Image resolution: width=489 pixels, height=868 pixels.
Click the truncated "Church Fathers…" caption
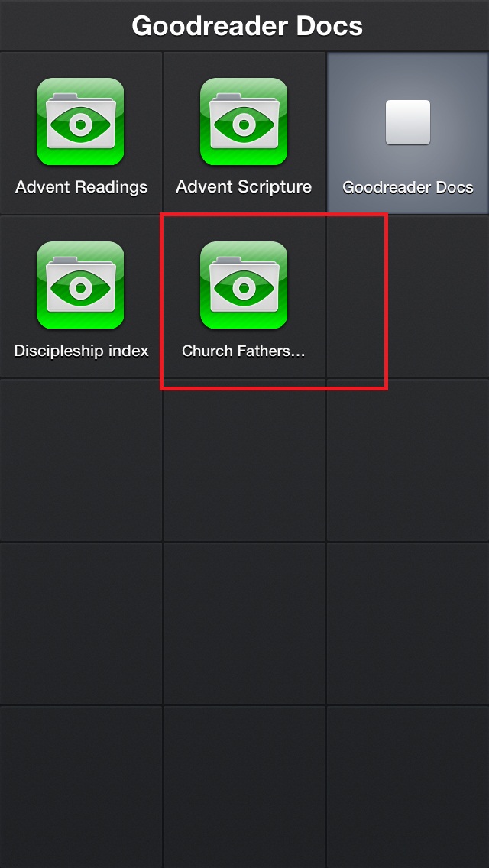(244, 351)
